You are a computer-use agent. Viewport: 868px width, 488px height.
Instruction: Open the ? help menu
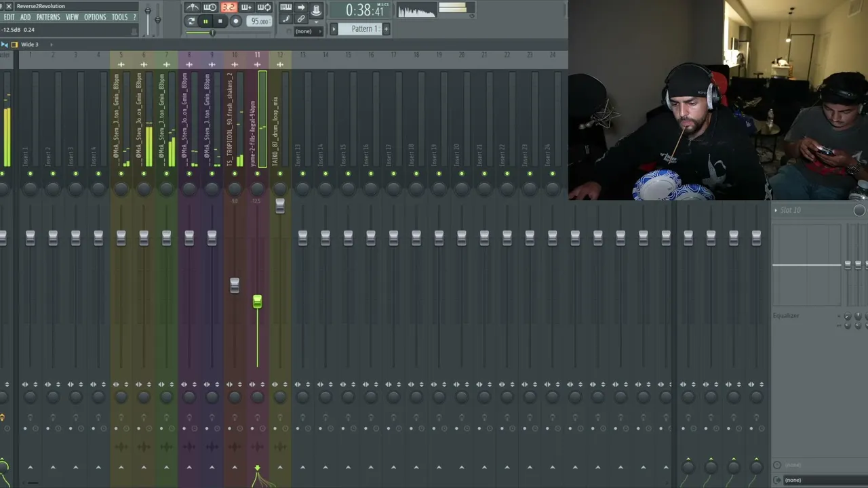click(x=134, y=17)
